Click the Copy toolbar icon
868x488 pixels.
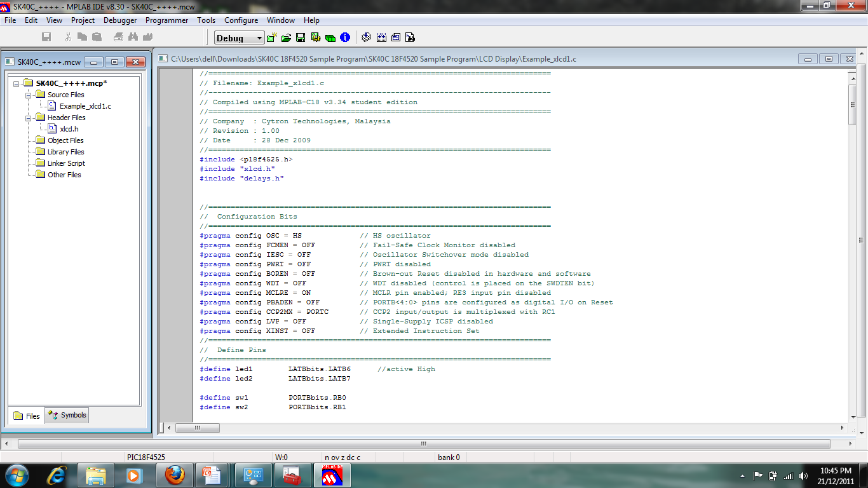coord(82,37)
